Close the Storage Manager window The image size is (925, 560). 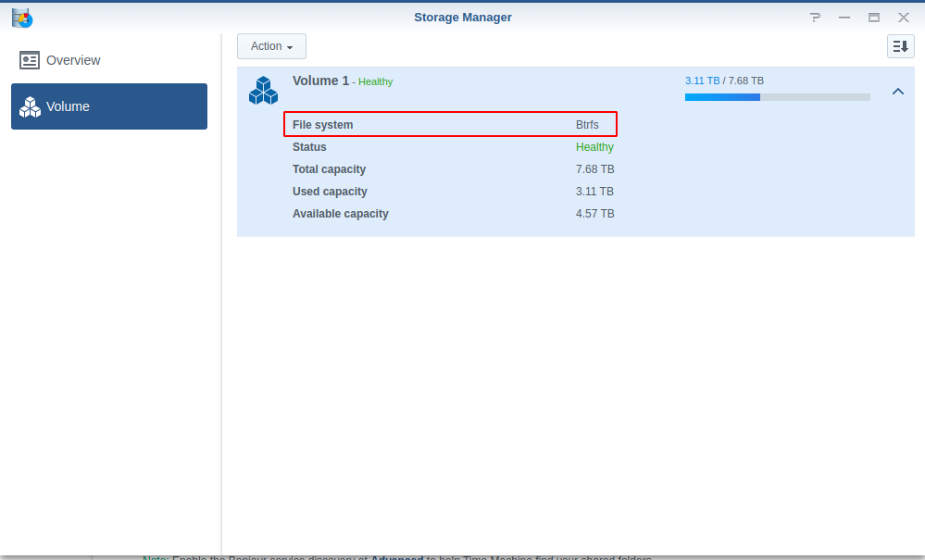tap(903, 18)
